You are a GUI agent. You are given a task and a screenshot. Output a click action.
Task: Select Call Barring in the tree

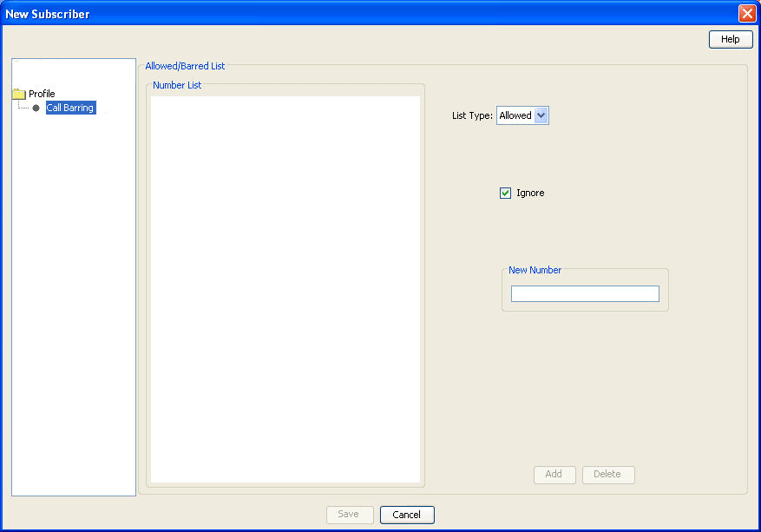coord(70,108)
